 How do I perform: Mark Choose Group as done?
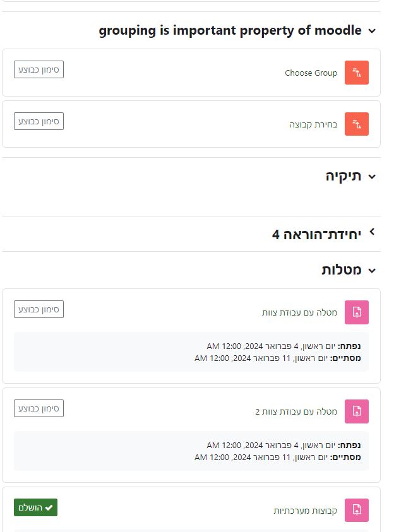pos(39,69)
